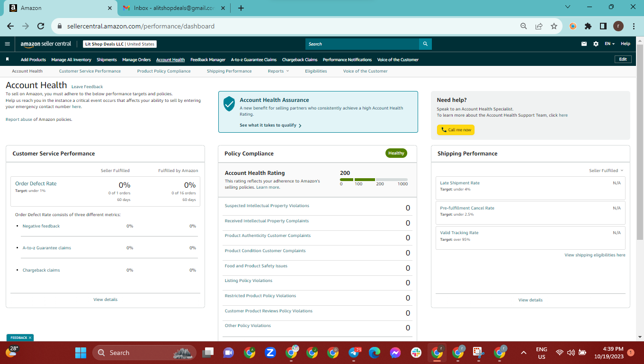Screen dimensions: 644x364
Task: Open the Eligibilities sub-tab
Action: point(316,71)
